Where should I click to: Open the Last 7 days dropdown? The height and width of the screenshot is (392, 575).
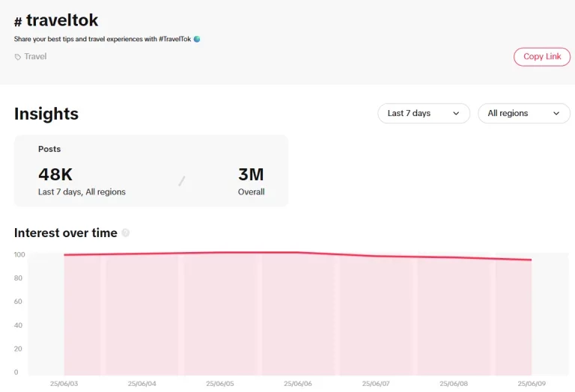point(424,113)
